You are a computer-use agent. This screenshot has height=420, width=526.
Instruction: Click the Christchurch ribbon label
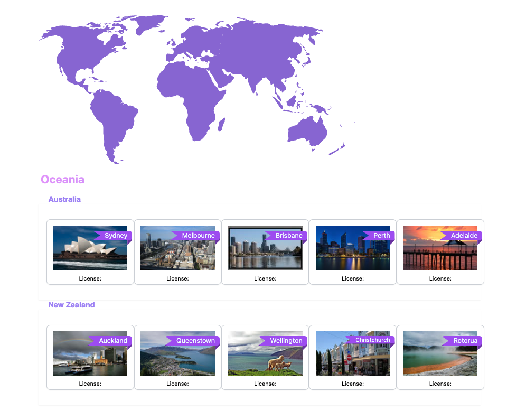point(370,340)
